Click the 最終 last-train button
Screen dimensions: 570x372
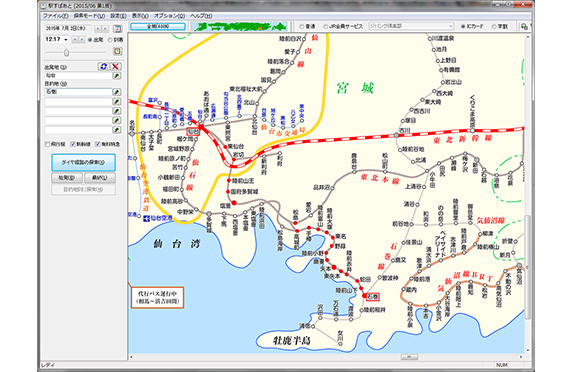[100, 178]
